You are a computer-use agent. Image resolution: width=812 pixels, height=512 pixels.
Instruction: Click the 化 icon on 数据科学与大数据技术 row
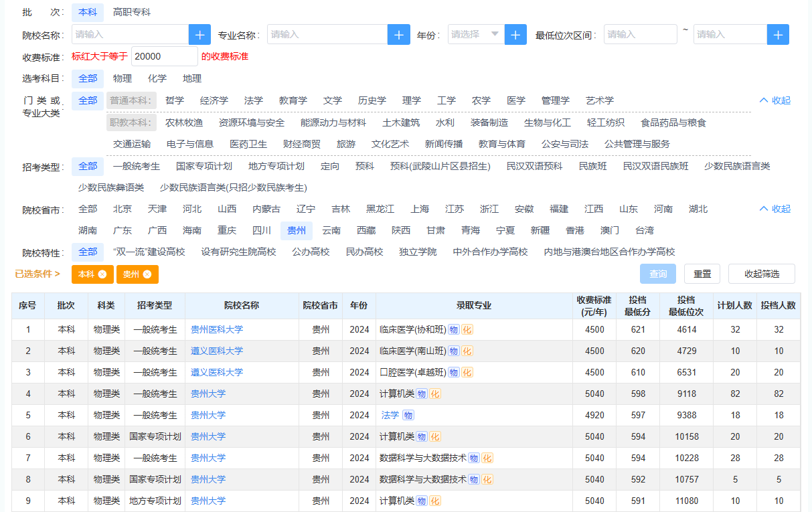pos(487,457)
